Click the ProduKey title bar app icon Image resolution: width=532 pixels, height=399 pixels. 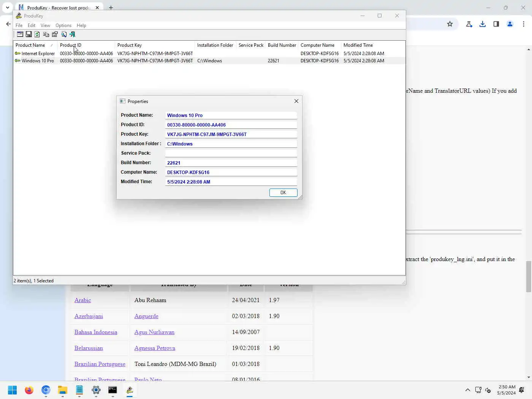pos(19,16)
